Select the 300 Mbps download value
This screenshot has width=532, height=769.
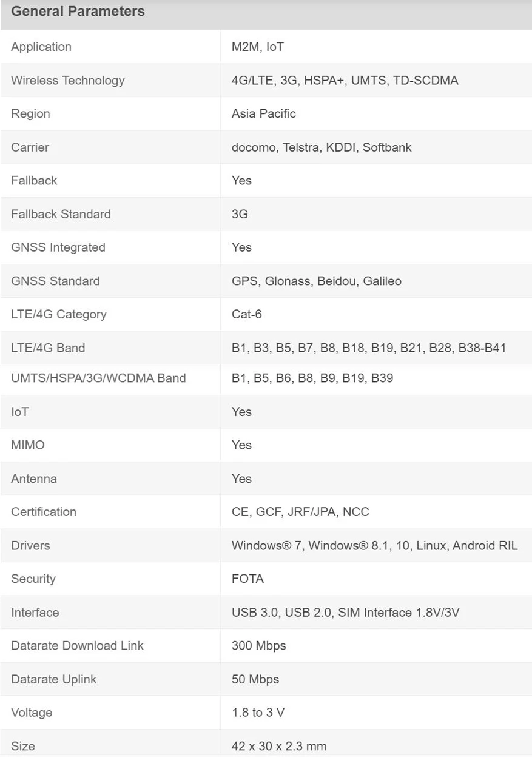coord(258,645)
